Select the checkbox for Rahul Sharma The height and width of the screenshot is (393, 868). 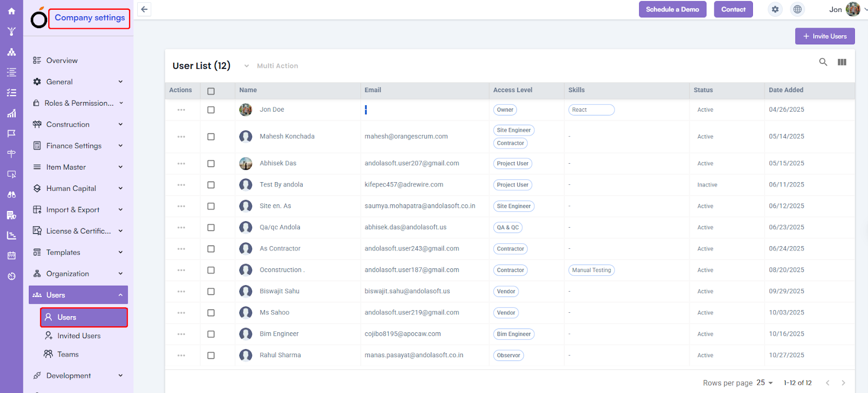click(211, 356)
